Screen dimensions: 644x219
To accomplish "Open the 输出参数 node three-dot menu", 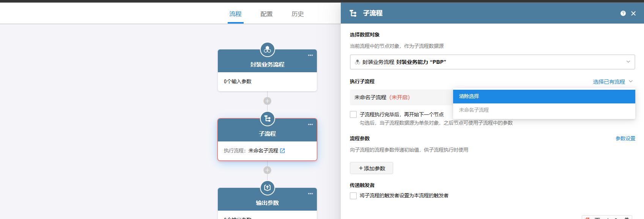I will pos(310,194).
